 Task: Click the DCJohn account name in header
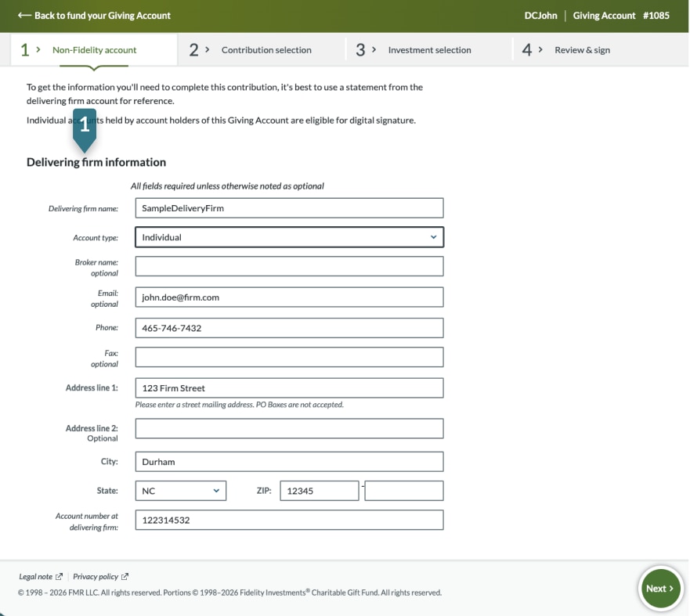point(540,16)
